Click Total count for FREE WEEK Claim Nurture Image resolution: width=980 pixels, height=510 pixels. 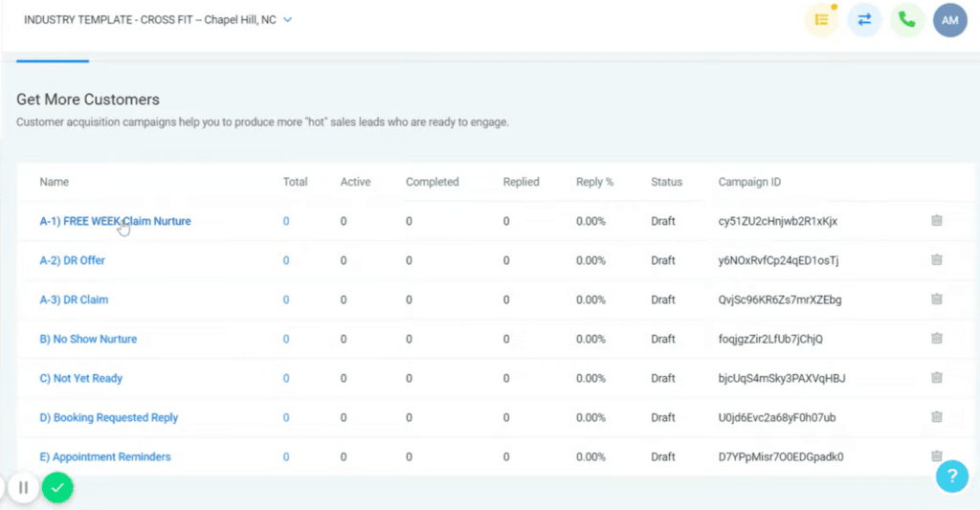point(285,221)
